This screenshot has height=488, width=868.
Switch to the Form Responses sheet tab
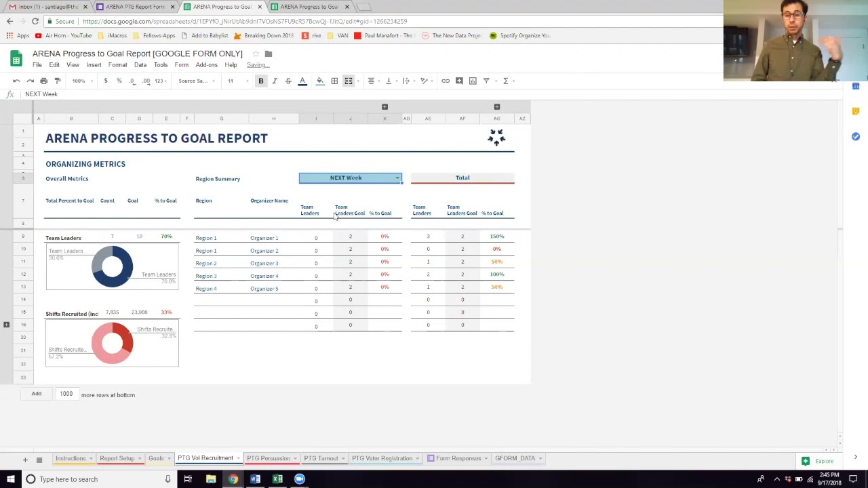458,458
